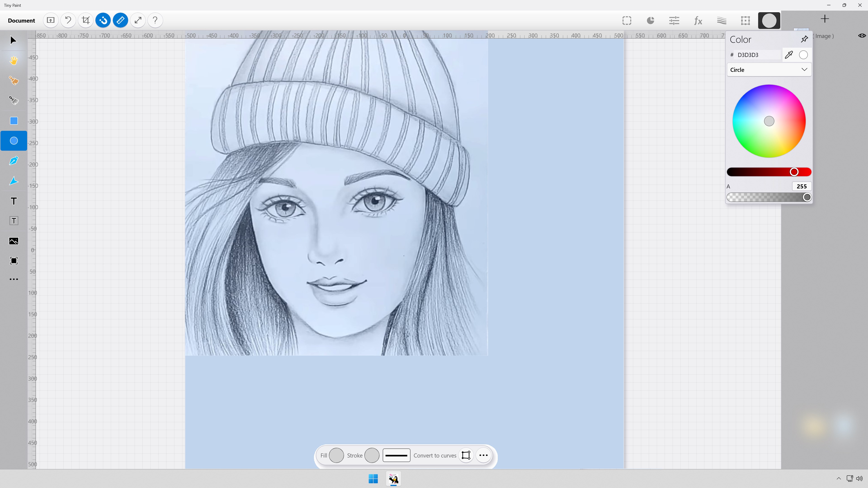The width and height of the screenshot is (868, 488).
Task: Select the Rectangle shape tool
Action: tap(14, 121)
